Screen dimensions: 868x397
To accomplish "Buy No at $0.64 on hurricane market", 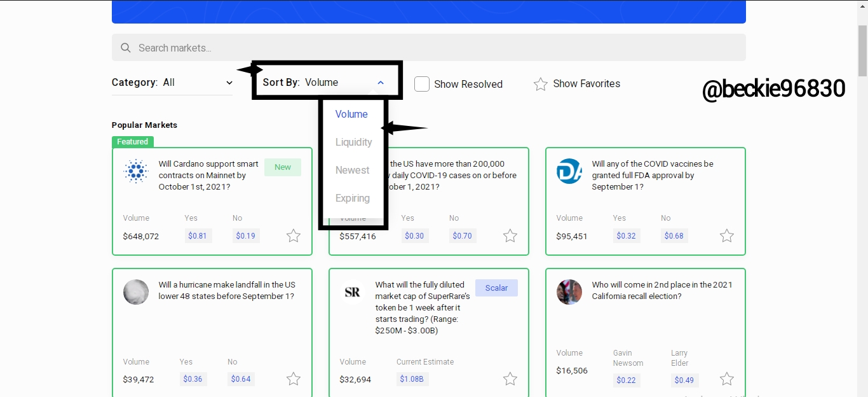I will pyautogui.click(x=241, y=379).
